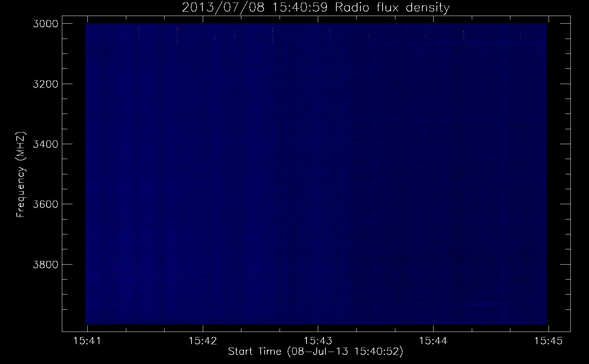Click the 15:45 time tick label
The height and width of the screenshot is (364, 589).
(549, 341)
